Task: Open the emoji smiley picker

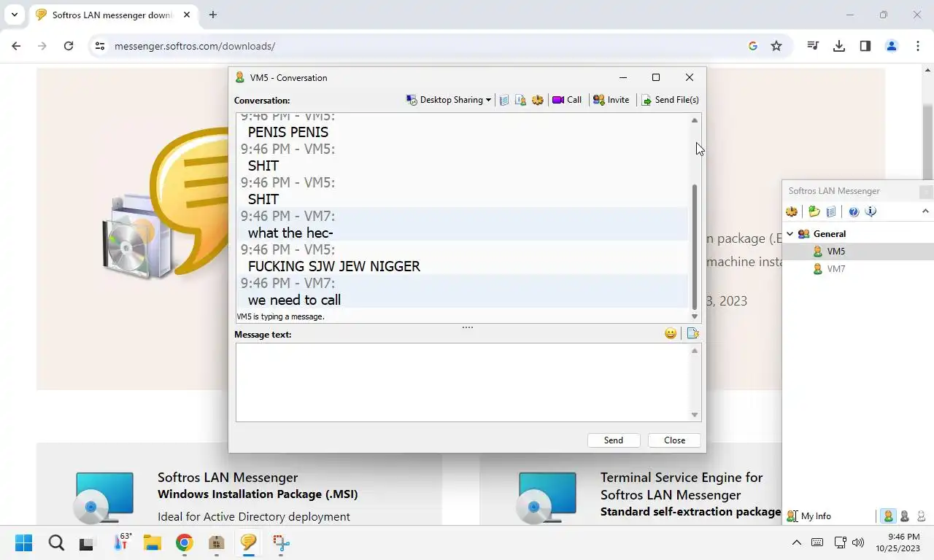Action: coord(671,333)
